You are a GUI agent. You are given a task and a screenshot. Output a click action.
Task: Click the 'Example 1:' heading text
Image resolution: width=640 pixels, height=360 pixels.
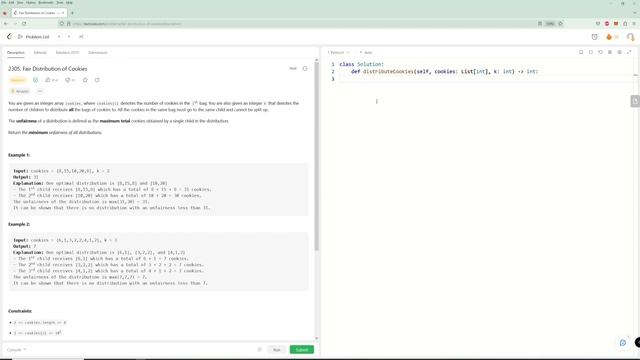pyautogui.click(x=19, y=155)
